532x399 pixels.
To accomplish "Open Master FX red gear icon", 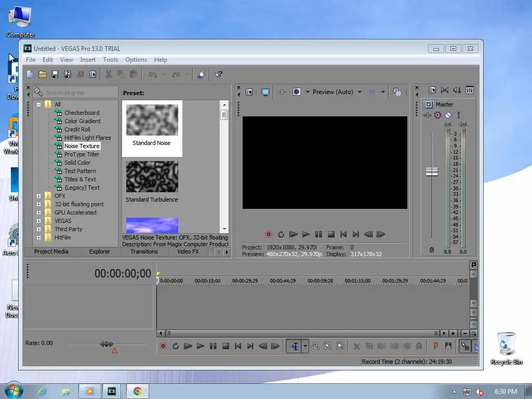I will tap(437, 115).
